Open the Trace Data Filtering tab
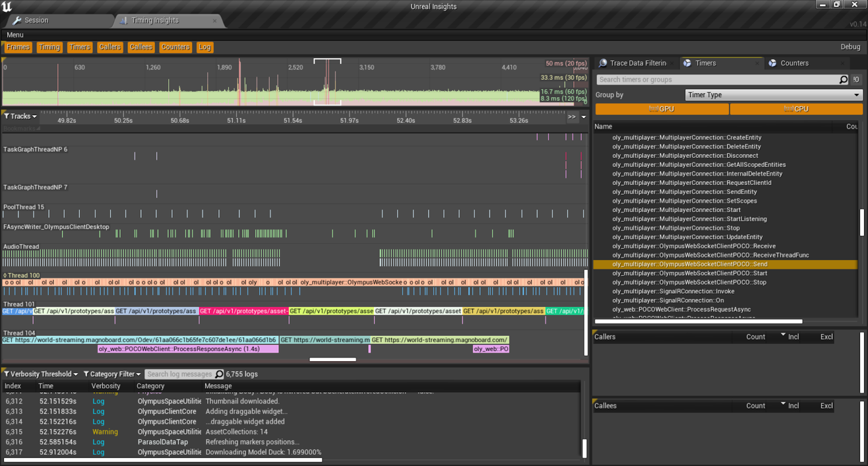The width and height of the screenshot is (868, 466). [x=636, y=63]
